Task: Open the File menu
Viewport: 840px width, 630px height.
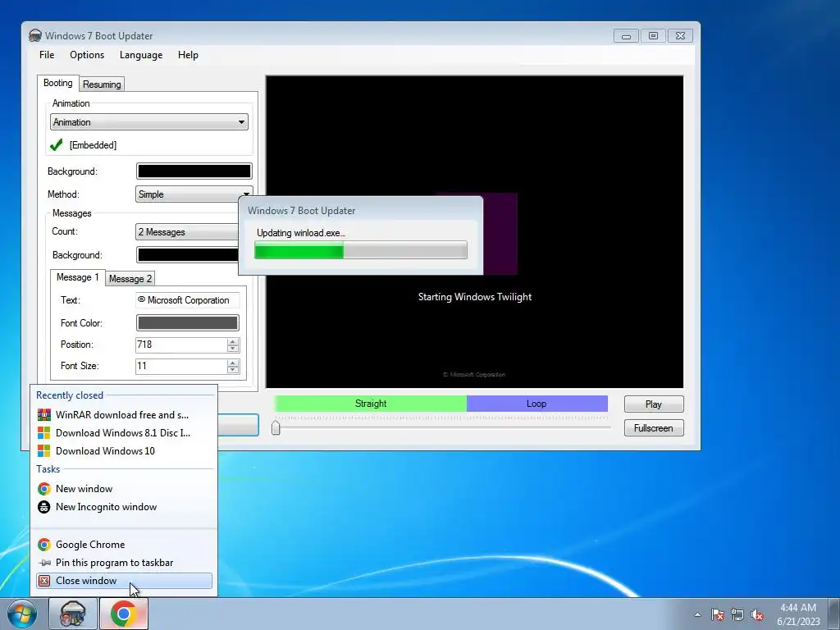Action: (x=47, y=55)
